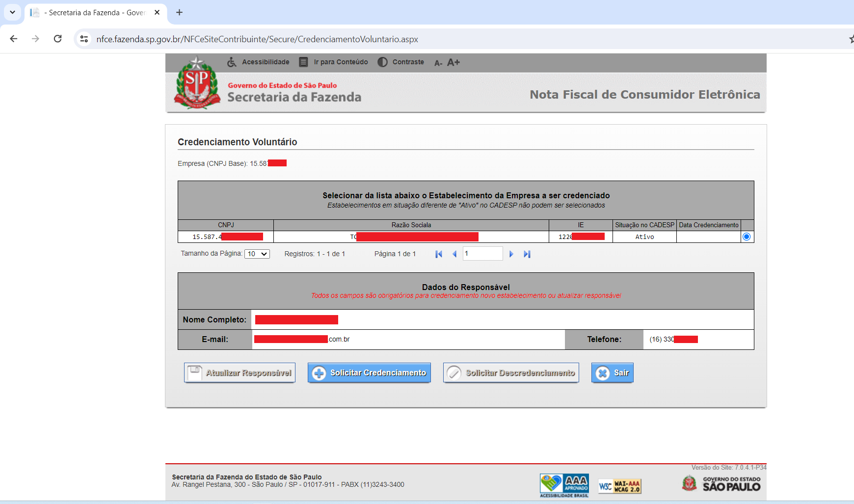
Task: Increase font size with A+ button
Action: tap(454, 62)
